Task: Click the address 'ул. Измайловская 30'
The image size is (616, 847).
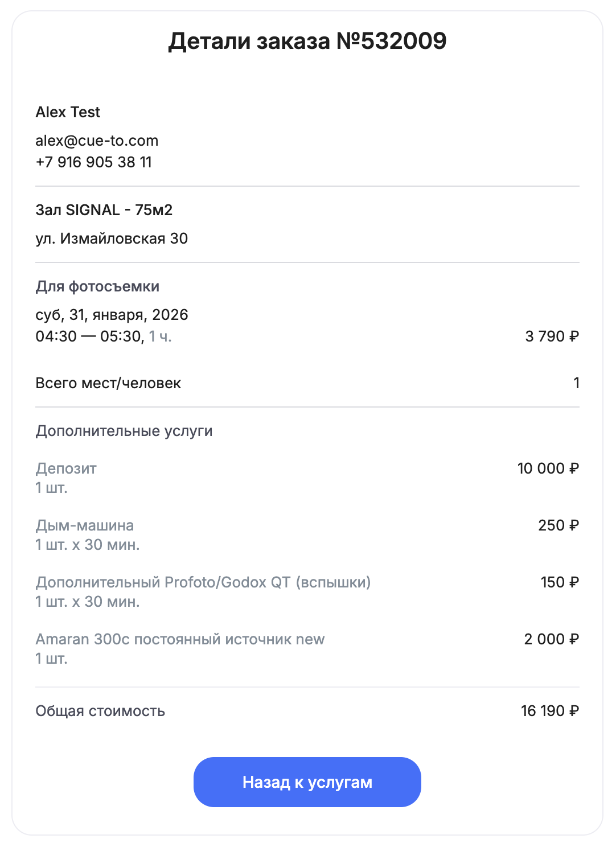Action: point(112,239)
